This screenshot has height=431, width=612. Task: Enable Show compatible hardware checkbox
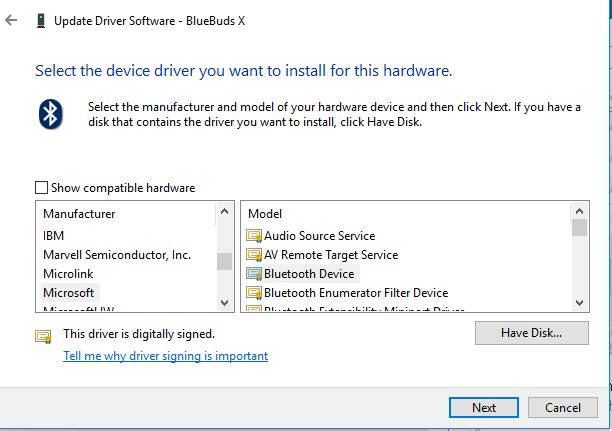click(41, 188)
